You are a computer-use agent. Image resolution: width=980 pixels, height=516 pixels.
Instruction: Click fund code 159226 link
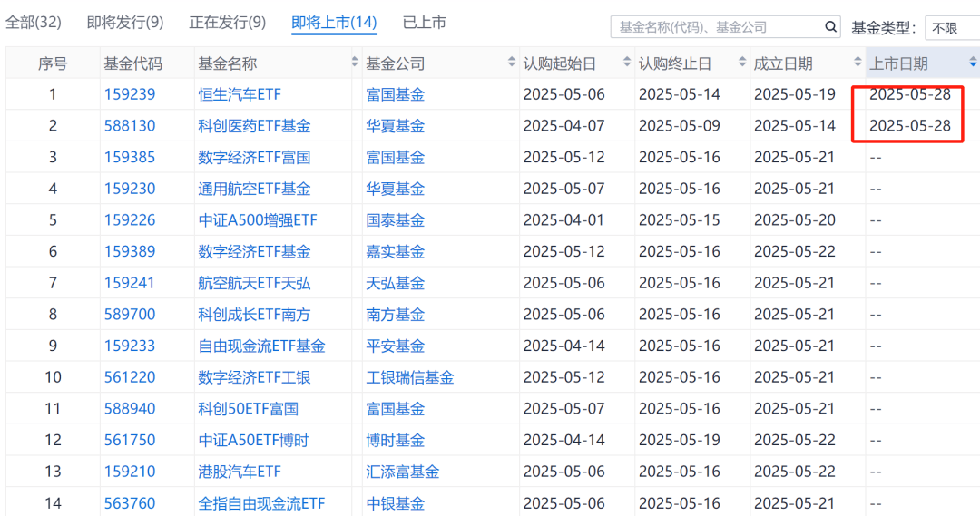130,220
